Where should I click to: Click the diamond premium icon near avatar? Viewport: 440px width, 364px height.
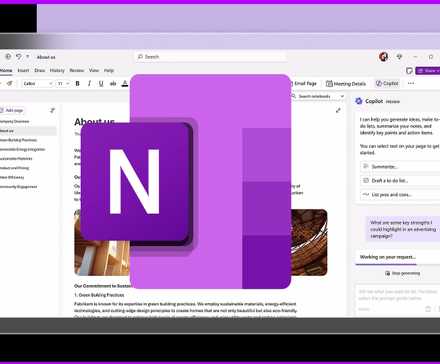399,57
